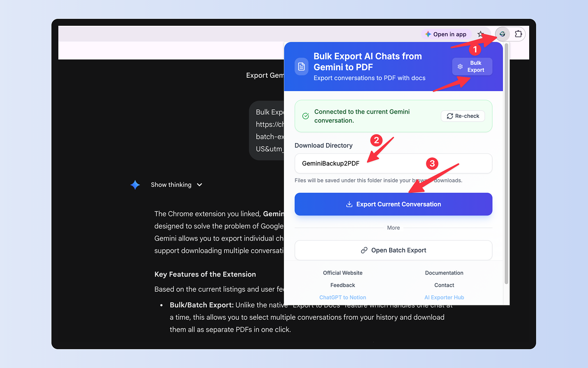This screenshot has width=588, height=368.
Task: Click Export Current Conversation
Action: pyautogui.click(x=393, y=204)
